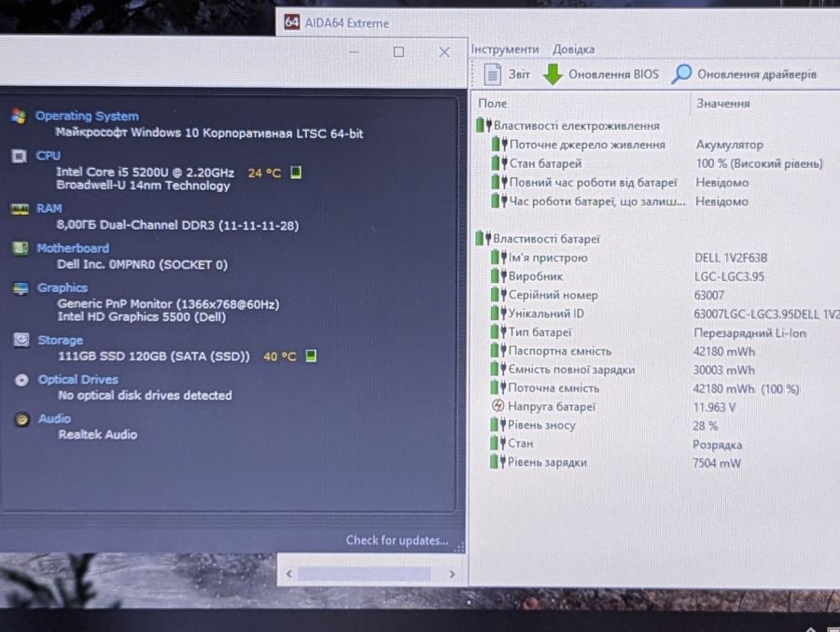The width and height of the screenshot is (840, 632).
Task: Click the Властивості електроживлення battery icon
Action: coord(483,125)
